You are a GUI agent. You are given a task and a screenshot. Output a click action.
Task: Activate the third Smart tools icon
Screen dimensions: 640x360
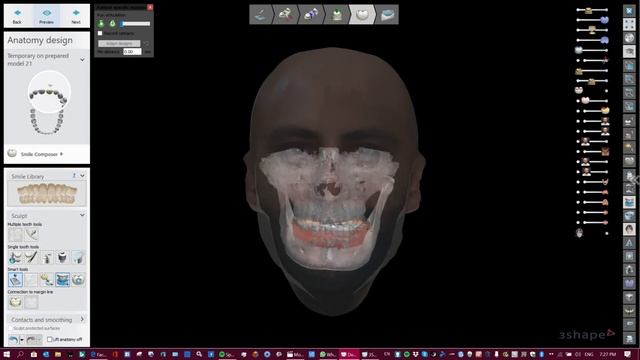47,280
